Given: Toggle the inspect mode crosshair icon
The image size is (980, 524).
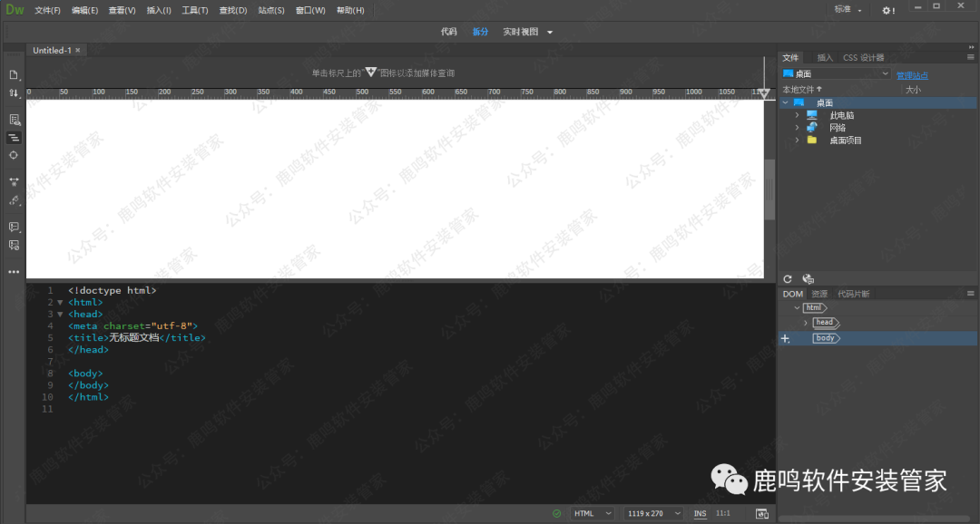Looking at the screenshot, I should click(14, 155).
